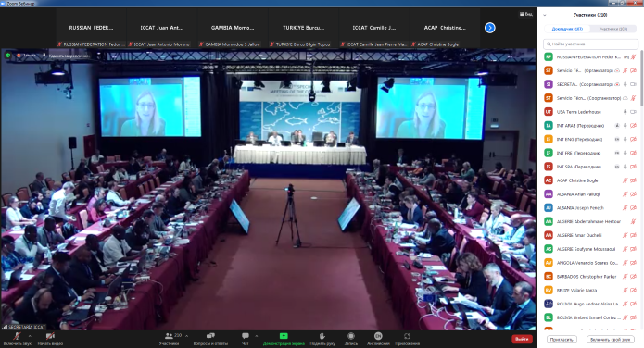Screen dimensions: 644x348
Task: Select ALGERIE Amar Ouchelli participant row
Action: point(590,235)
